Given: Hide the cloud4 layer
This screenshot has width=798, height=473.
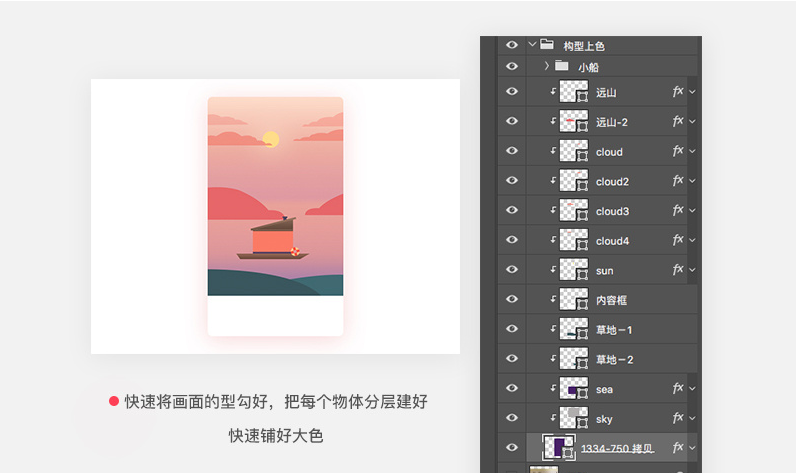Looking at the screenshot, I should point(511,239).
